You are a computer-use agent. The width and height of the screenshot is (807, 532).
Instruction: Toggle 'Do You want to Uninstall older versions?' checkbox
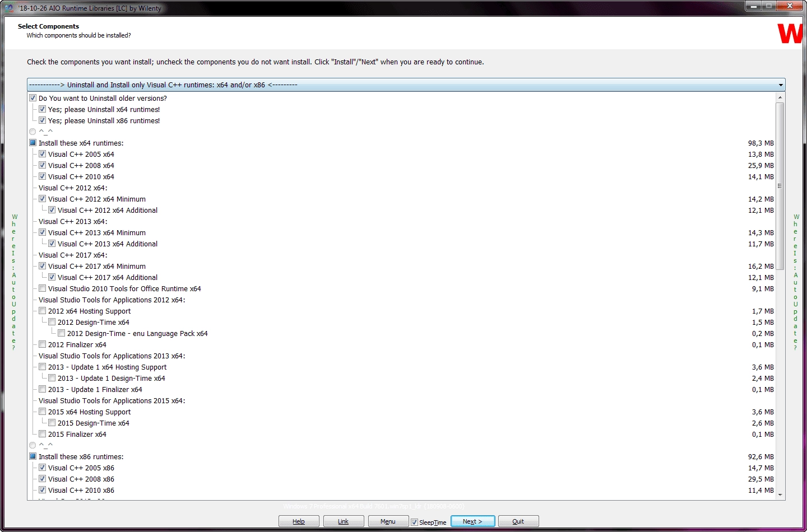coord(33,98)
